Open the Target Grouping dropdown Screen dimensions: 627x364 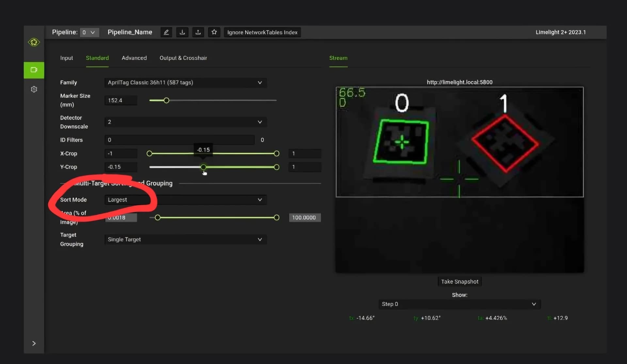click(185, 239)
